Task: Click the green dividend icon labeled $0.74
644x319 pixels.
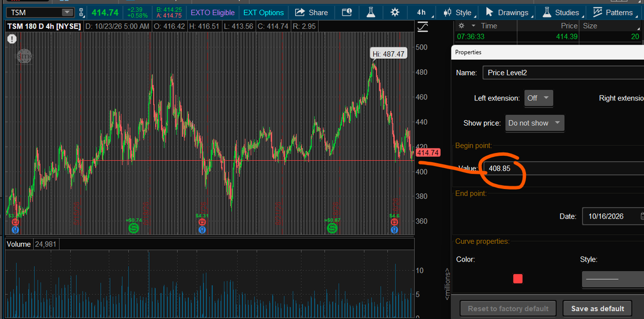Action: pos(133,229)
